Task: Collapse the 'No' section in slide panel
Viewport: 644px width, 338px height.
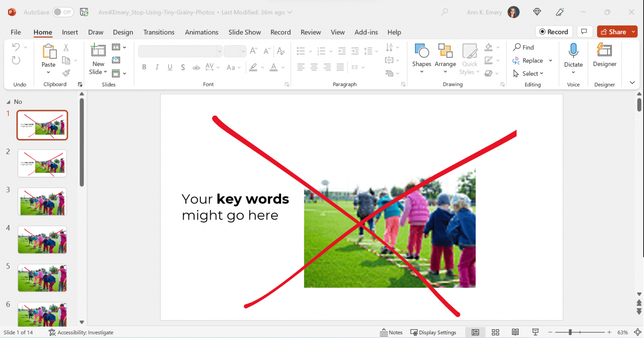Action: click(8, 102)
